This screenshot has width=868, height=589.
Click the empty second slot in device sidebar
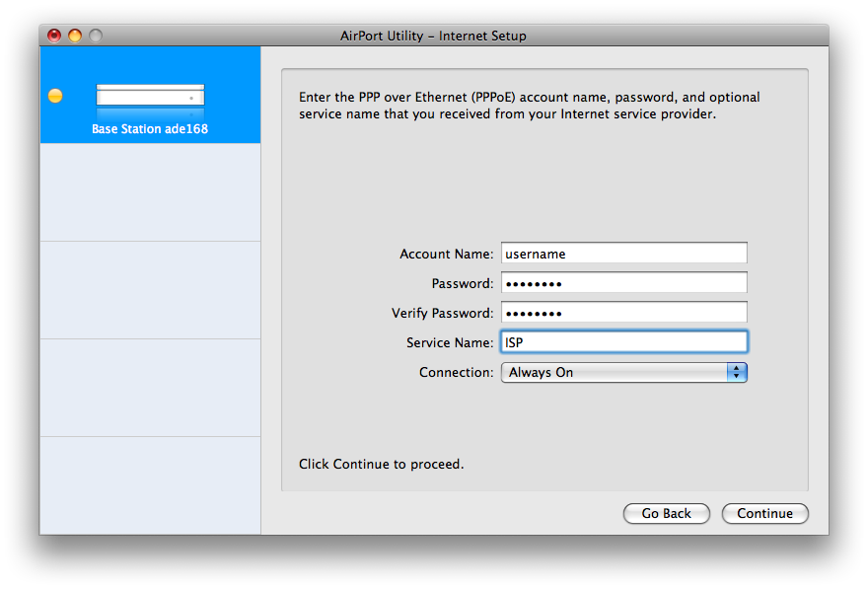tap(150, 192)
